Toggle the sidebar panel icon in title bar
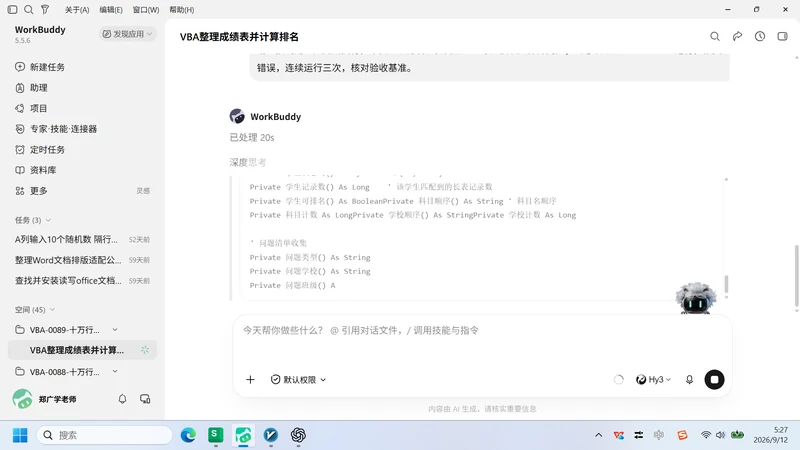800x450 pixels. (x=13, y=9)
